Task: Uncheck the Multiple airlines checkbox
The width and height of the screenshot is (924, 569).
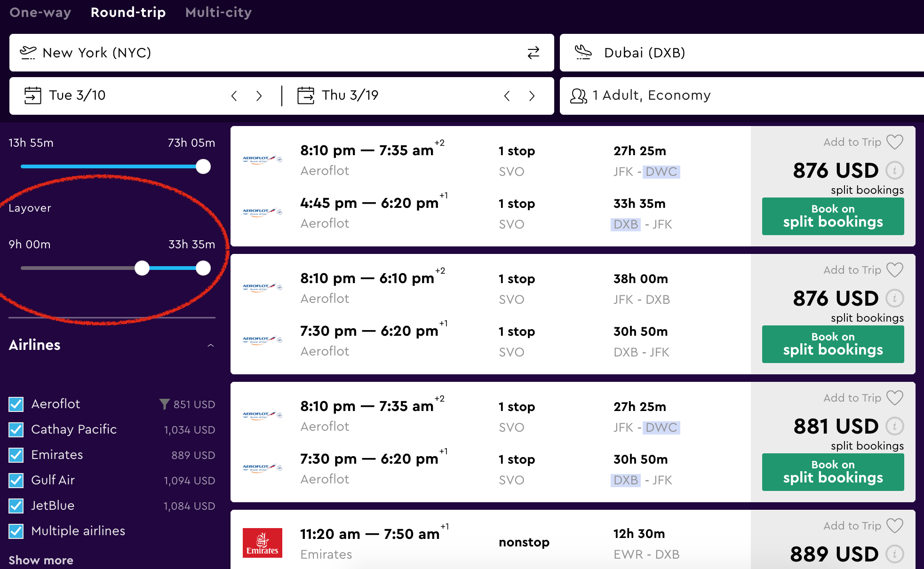Action: tap(16, 531)
